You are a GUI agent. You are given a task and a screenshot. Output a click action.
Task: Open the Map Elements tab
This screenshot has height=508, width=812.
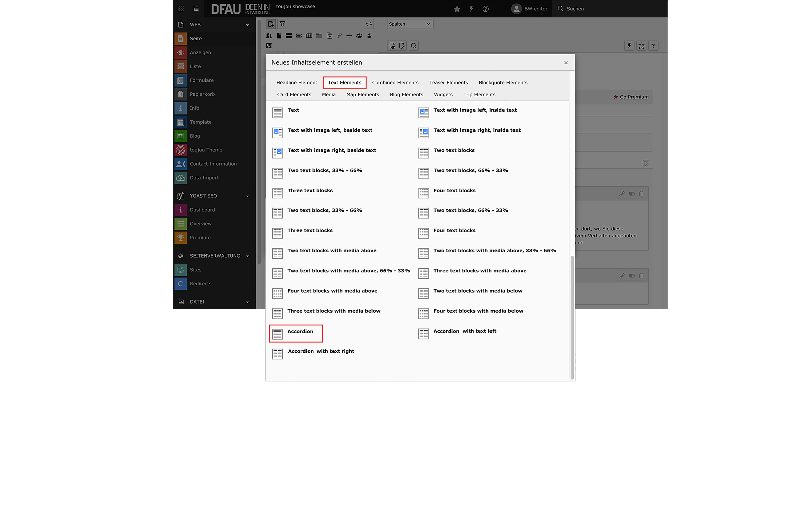(363, 95)
